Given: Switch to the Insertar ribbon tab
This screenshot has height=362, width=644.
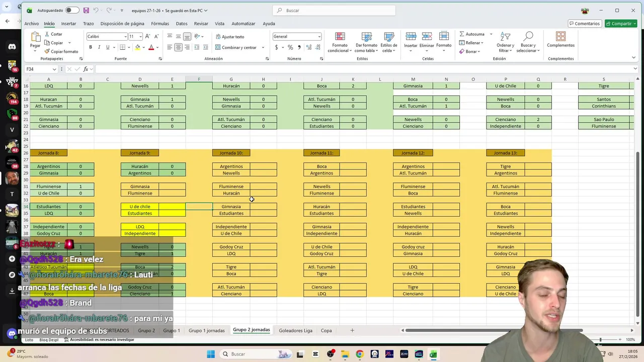Looking at the screenshot, I should (68, 24).
